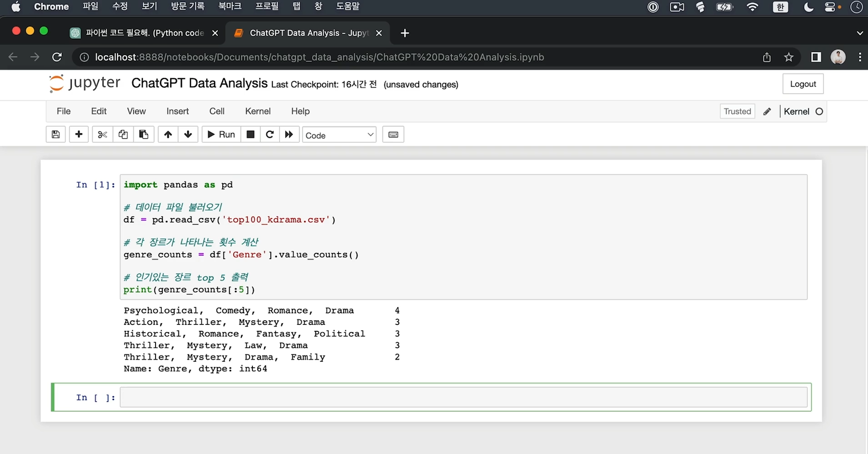Screen dimensions: 868x454
Task: Open the 방문 기록 menu in menu bar
Action: pyautogui.click(x=188, y=6)
